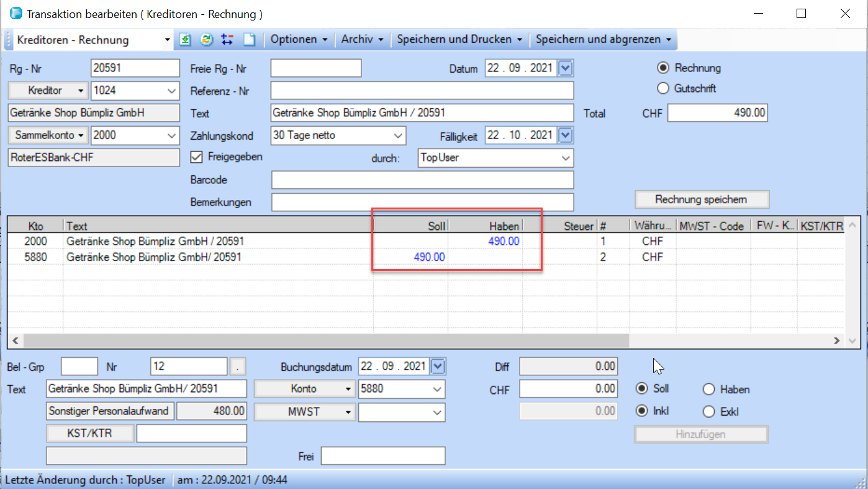Screen dimensions: 868x489
Task: Click the circular refresh toolbar icon
Action: coord(206,40)
